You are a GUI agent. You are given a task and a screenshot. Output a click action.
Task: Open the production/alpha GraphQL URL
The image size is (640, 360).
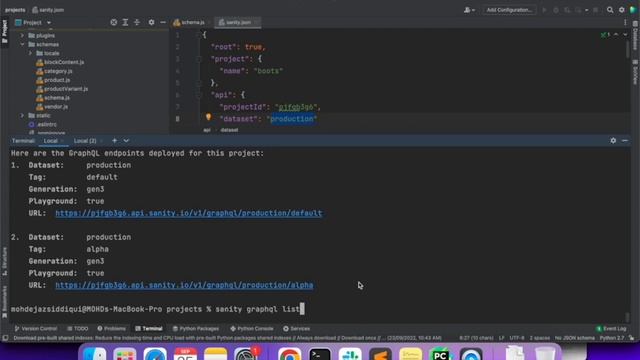(x=184, y=285)
